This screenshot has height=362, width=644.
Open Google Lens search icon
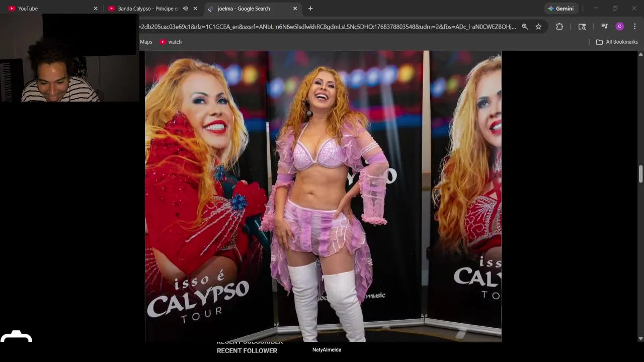tap(582, 27)
